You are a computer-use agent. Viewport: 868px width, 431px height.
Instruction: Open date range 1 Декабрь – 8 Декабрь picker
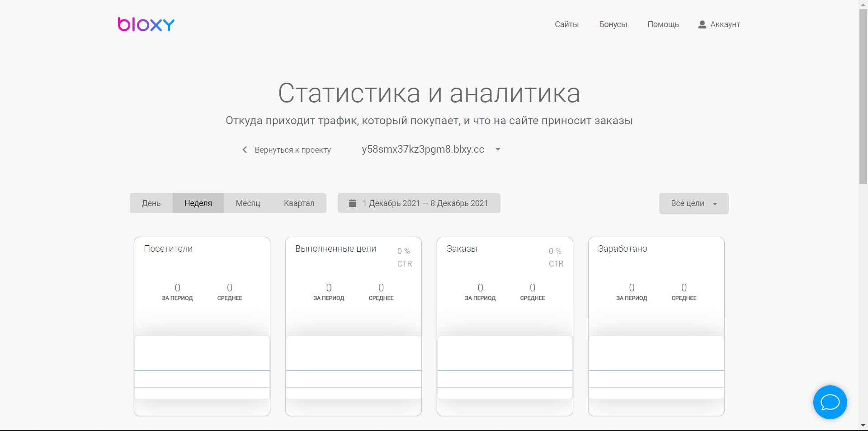[419, 203]
